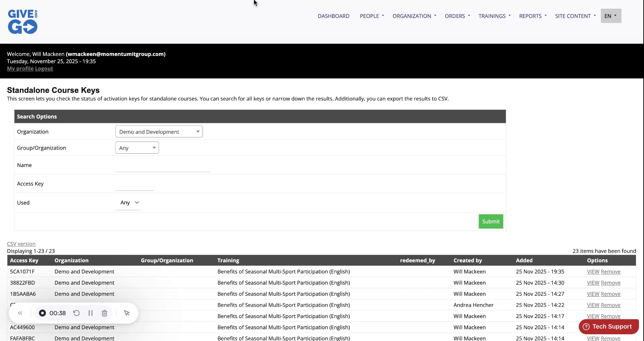The width and height of the screenshot is (644, 341).
Task: Click the red record indicator dot
Action: click(42, 313)
